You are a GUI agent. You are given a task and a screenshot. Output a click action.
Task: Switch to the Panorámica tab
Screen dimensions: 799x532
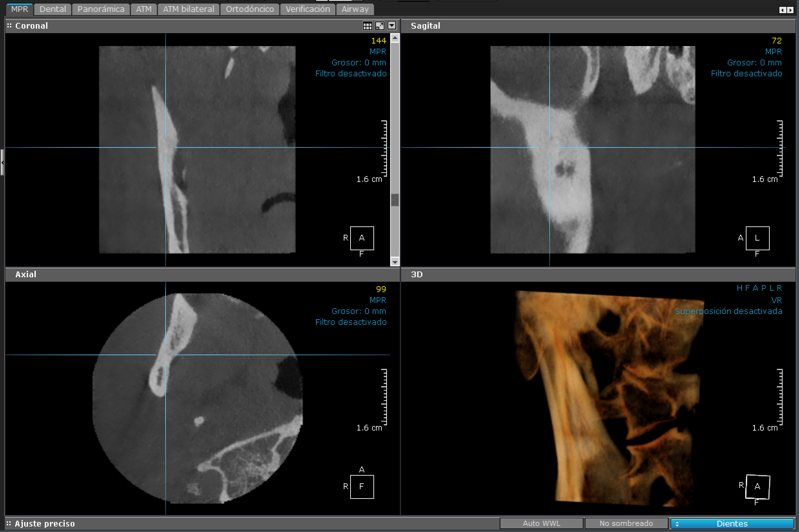pyautogui.click(x=101, y=9)
